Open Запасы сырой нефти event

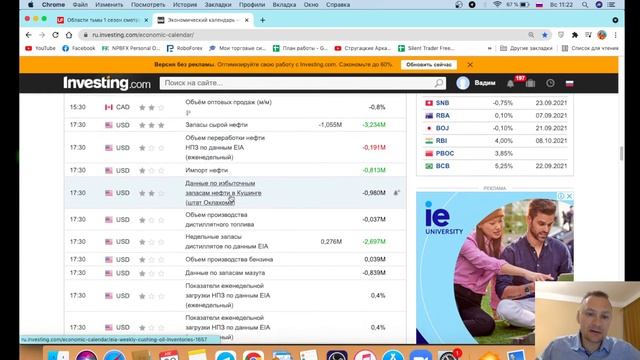click(x=216, y=125)
